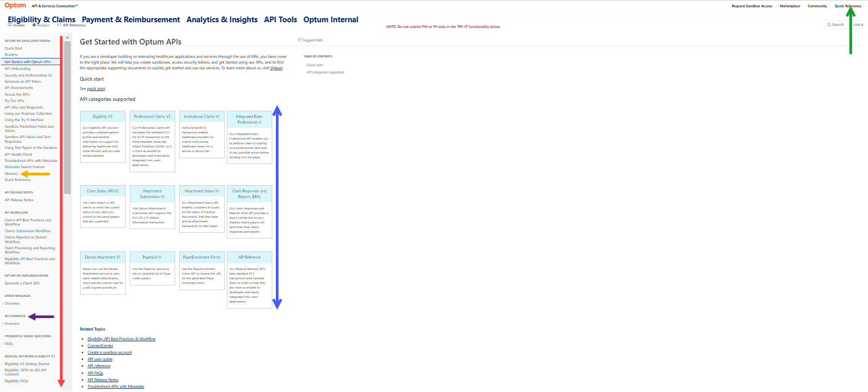Open Quick Reference in the top bar
868x392 pixels.
click(x=848, y=6)
